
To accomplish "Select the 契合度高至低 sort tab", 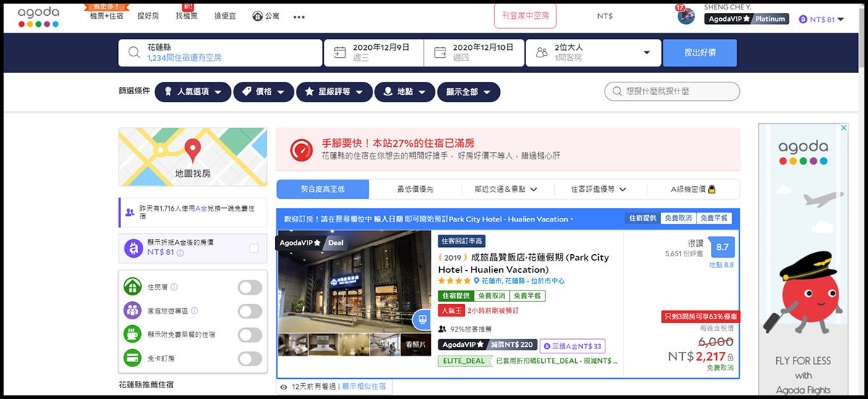I will pos(323,189).
